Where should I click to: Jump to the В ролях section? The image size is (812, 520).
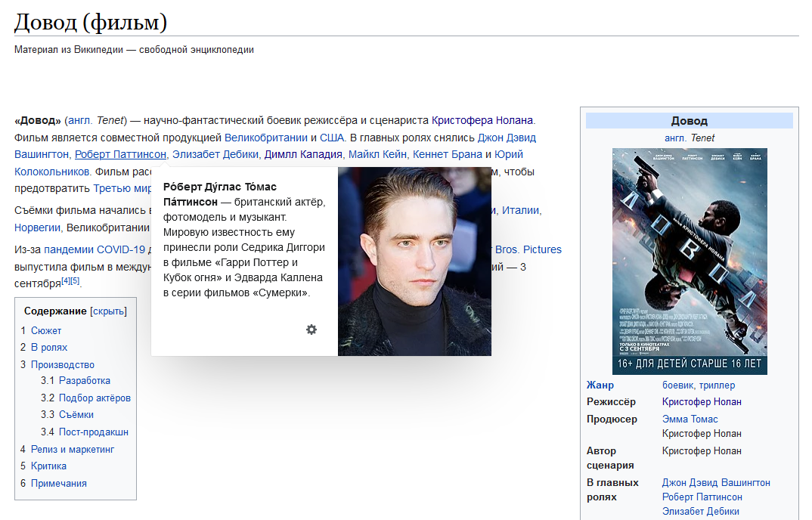(49, 348)
